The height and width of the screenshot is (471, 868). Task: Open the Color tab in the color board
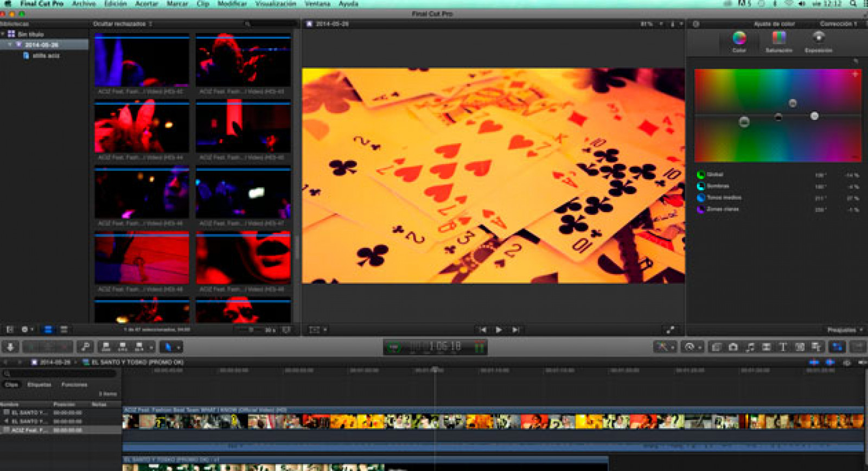point(739,42)
